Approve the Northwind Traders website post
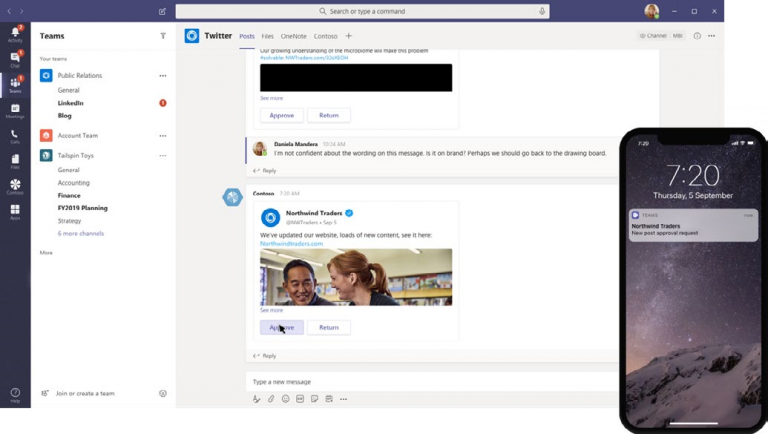This screenshot has height=434, width=768. (x=281, y=327)
